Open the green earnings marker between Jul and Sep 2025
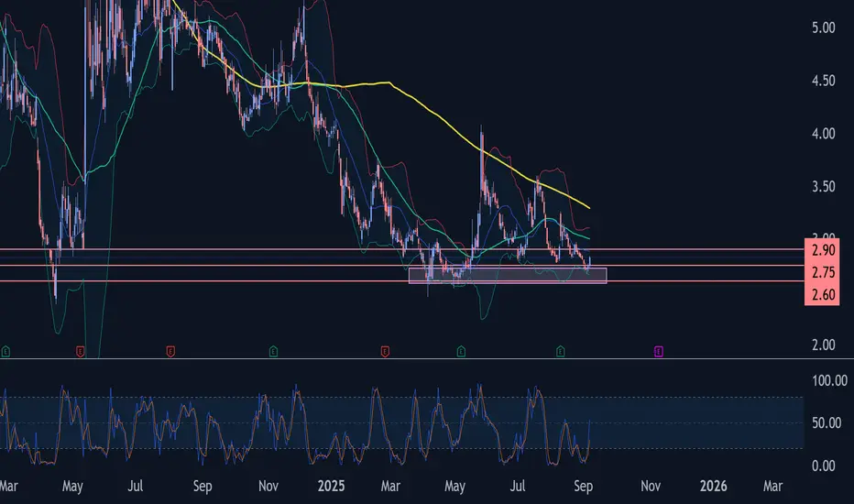 (x=561, y=352)
